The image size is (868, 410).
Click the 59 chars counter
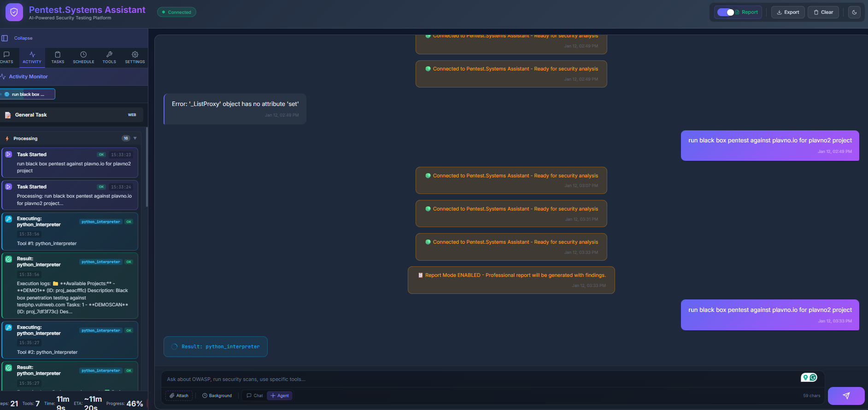click(811, 396)
